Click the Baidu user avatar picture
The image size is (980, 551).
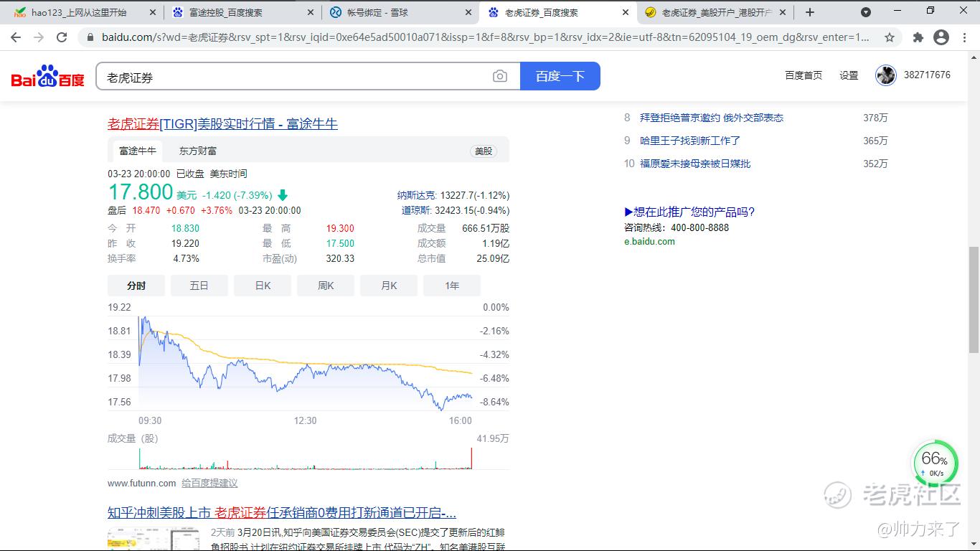pos(886,75)
